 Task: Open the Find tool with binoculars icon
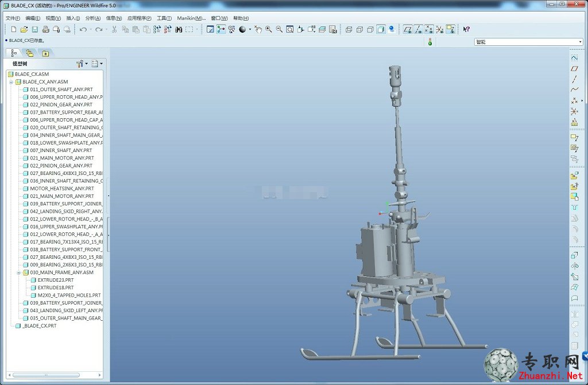[179, 29]
